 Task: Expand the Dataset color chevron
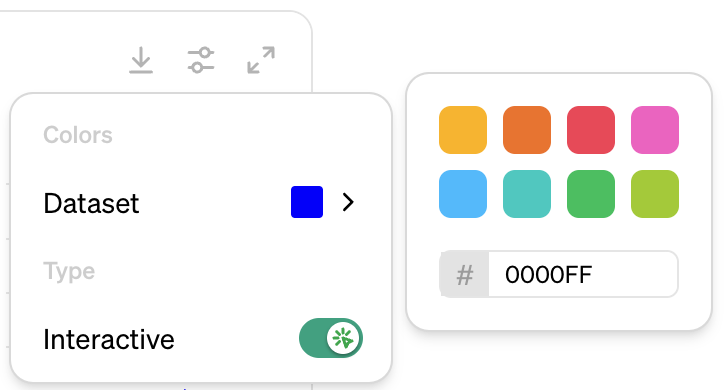click(348, 202)
